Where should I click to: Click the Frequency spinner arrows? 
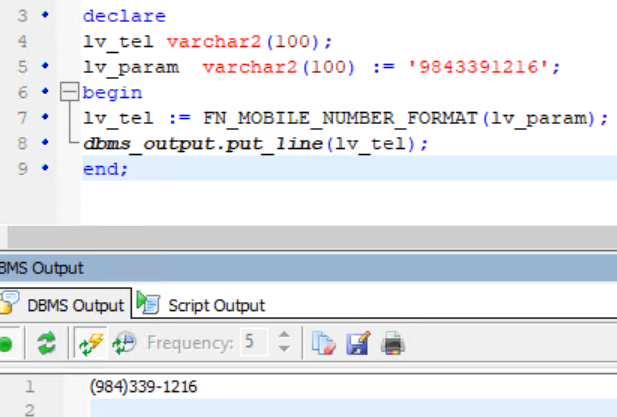click(x=283, y=343)
